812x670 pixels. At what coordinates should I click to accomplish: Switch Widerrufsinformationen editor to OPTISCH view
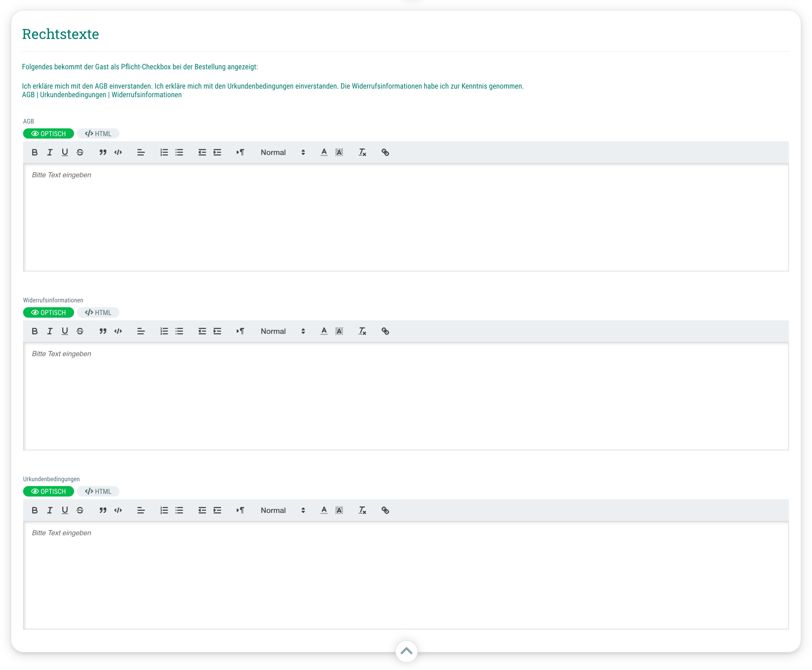click(x=49, y=313)
